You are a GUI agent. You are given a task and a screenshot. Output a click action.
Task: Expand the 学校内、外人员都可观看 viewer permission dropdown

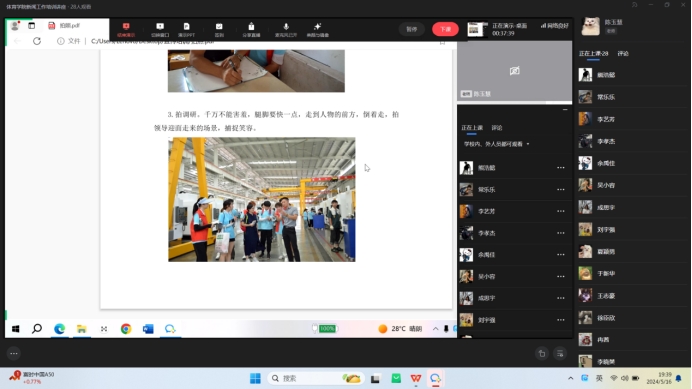[x=496, y=144]
